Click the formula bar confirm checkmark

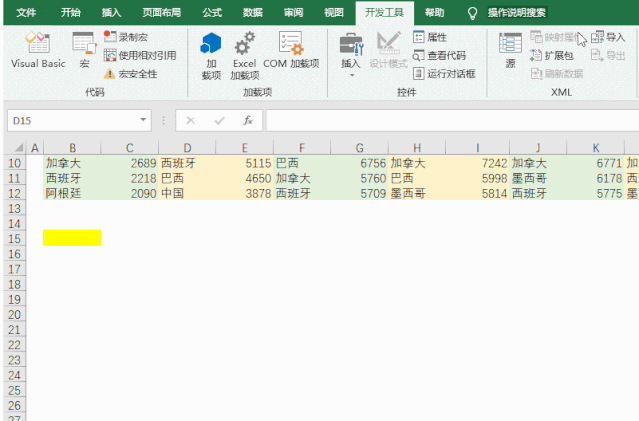(219, 121)
